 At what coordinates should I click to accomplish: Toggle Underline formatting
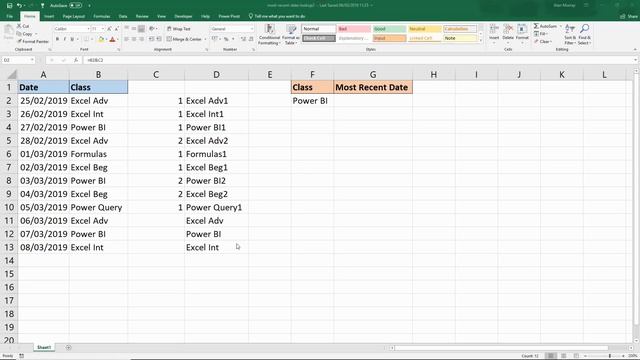[72, 40]
